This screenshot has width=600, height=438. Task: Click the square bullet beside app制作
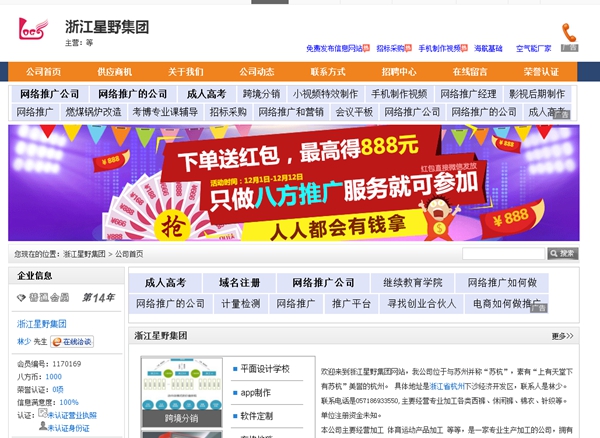point(233,392)
